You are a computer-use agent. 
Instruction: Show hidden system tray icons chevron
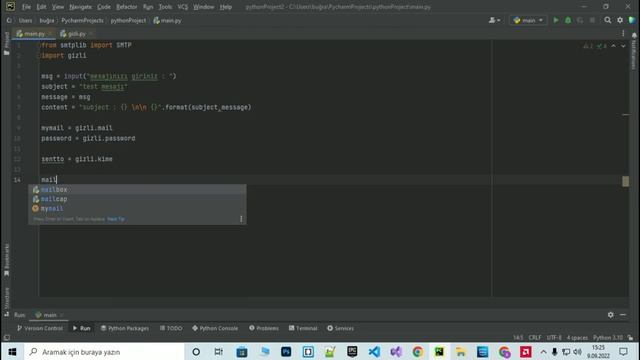click(543, 351)
